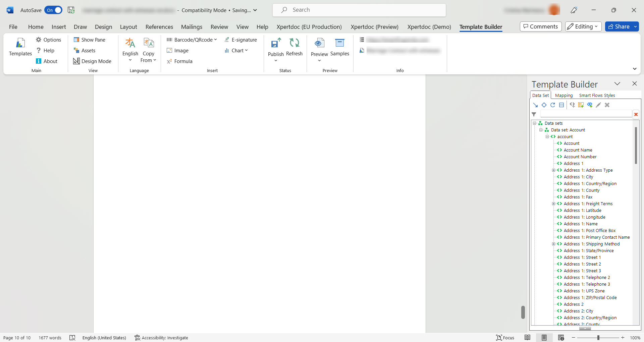Viewport: 644px width, 342px height.
Task: Switch to the Insert ribbon tab
Action: click(x=59, y=27)
